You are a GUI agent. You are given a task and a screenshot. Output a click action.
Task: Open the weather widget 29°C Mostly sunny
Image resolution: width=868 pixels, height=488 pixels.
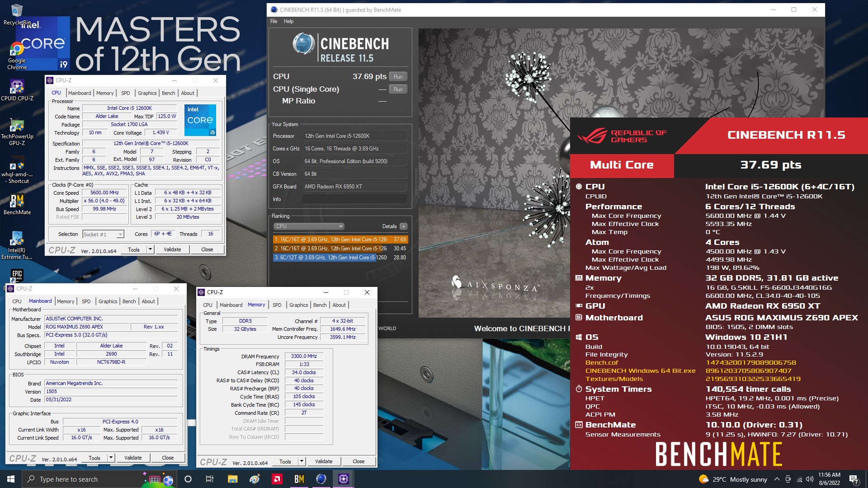pos(733,479)
